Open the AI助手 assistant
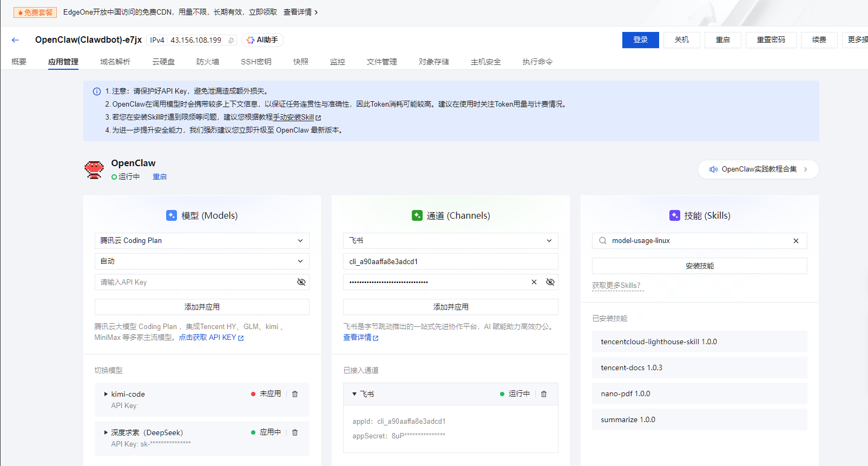 click(x=262, y=40)
